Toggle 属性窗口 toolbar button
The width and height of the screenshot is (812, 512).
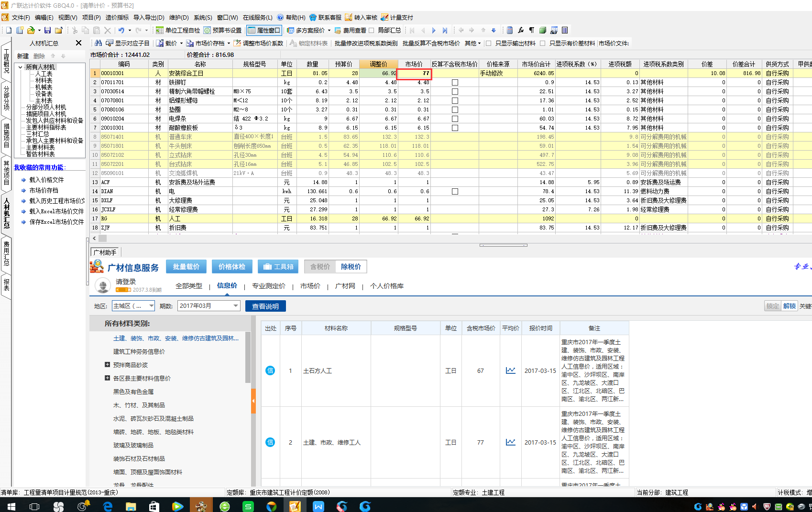coord(264,30)
